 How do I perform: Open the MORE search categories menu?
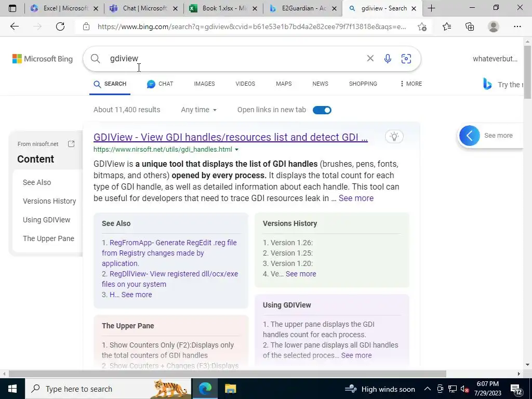(411, 84)
